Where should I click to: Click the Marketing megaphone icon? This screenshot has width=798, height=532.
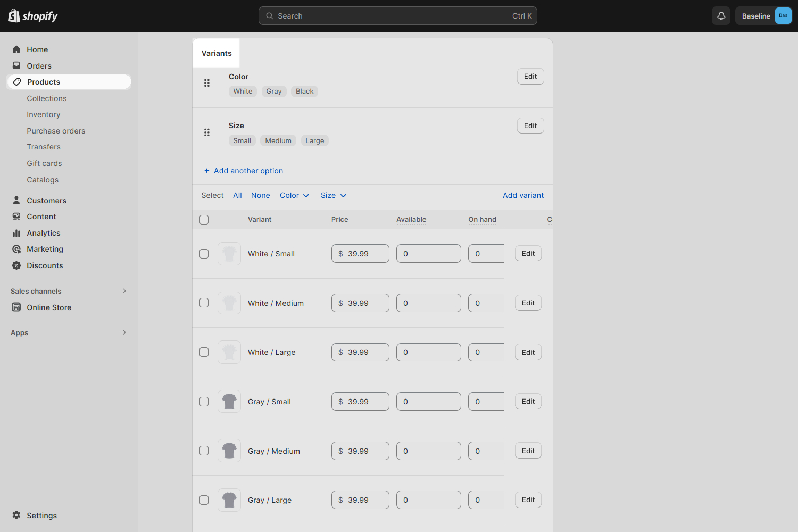coord(16,248)
